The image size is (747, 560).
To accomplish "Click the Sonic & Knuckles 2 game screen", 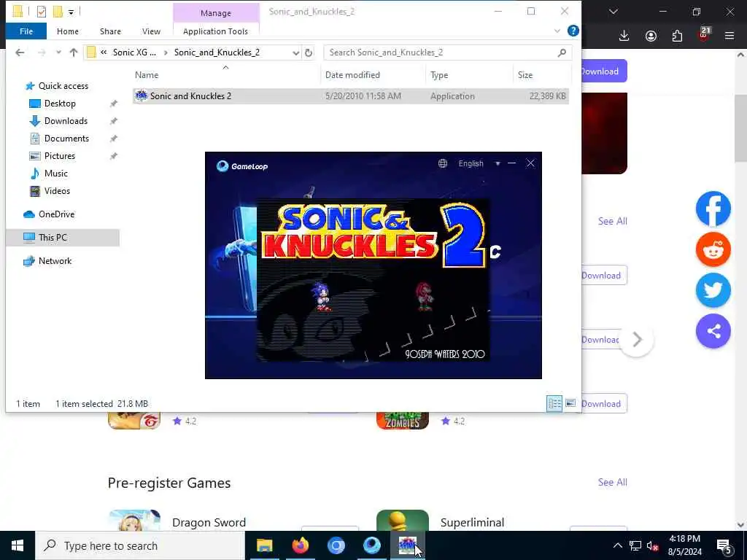I will [373, 280].
